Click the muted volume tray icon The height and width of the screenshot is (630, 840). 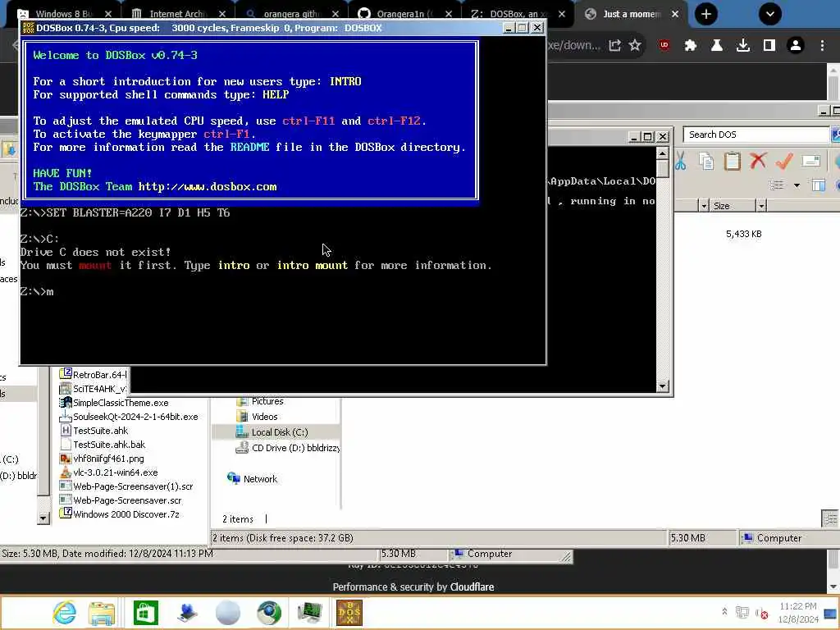pos(761,613)
